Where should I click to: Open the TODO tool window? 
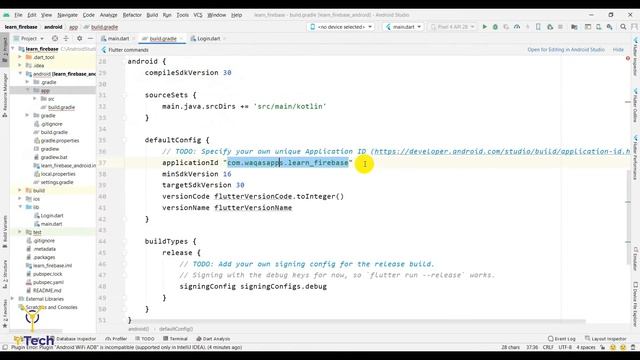click(145, 339)
